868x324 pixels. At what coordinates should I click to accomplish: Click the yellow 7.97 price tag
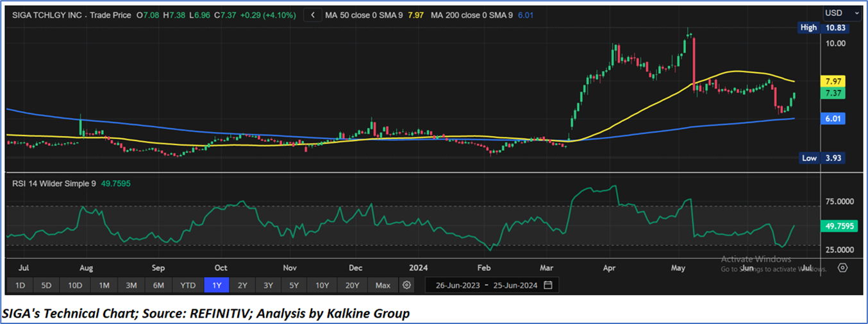832,81
